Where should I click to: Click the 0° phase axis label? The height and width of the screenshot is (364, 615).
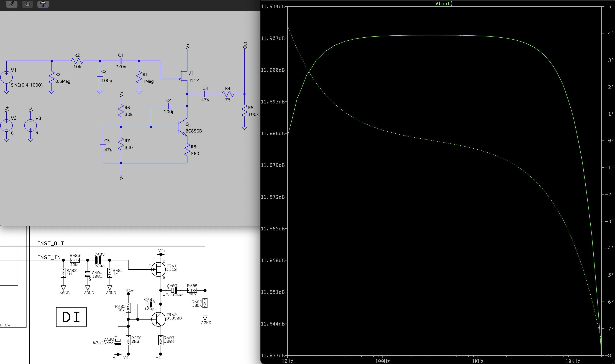[x=611, y=141]
